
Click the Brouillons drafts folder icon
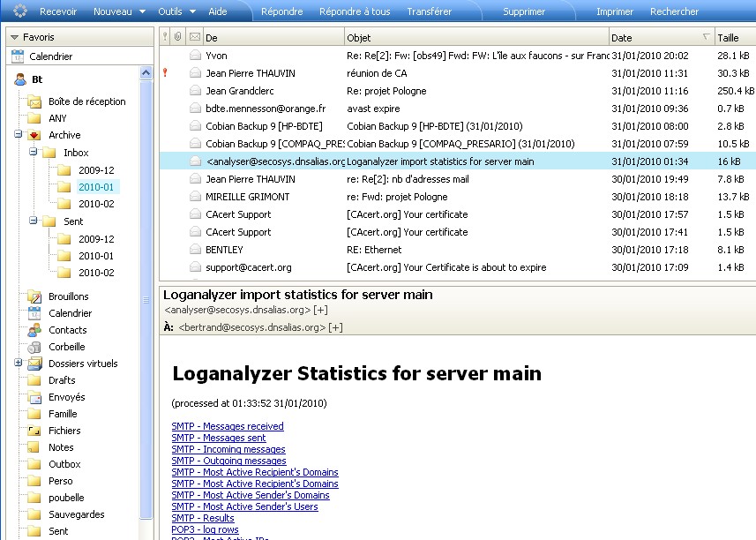click(34, 296)
